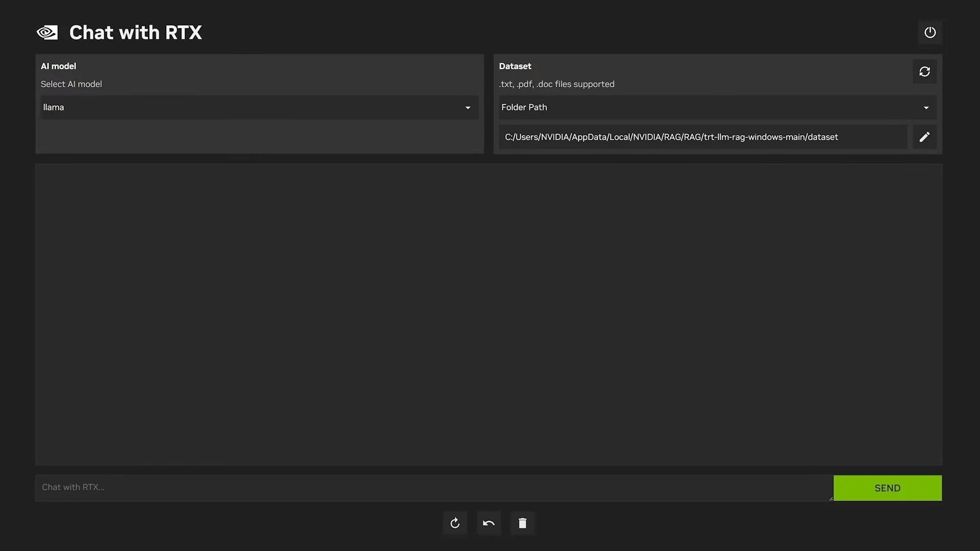Refresh the dataset with the sync icon
Viewport: 980px width, 551px height.
coord(924,71)
